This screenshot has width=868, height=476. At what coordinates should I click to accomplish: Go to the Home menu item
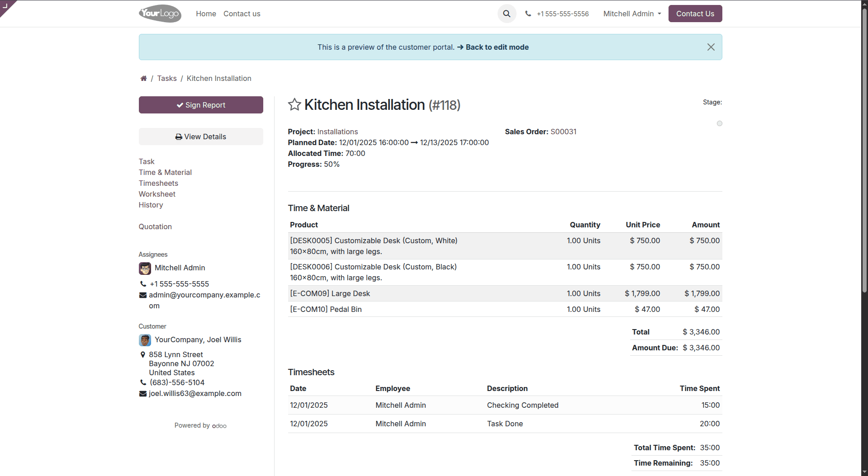tap(206, 14)
